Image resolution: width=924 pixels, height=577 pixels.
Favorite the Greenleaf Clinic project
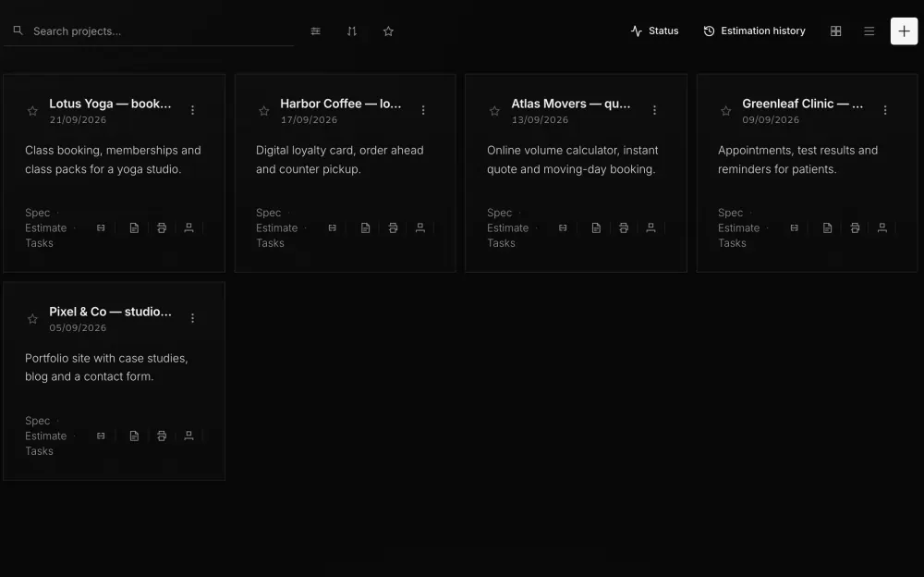[x=725, y=110]
